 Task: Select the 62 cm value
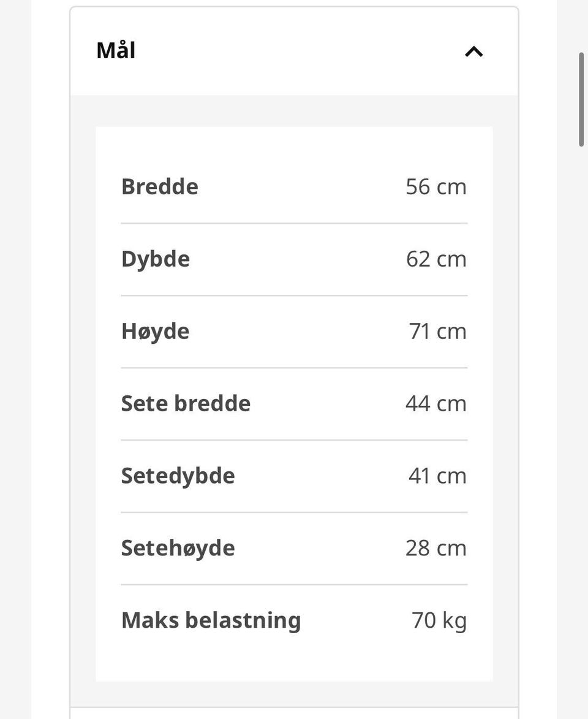(x=436, y=259)
